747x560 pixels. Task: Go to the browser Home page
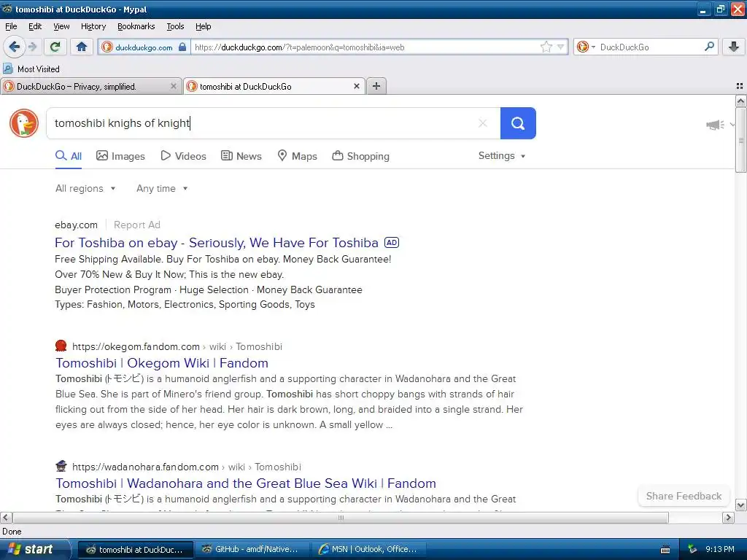tap(82, 47)
